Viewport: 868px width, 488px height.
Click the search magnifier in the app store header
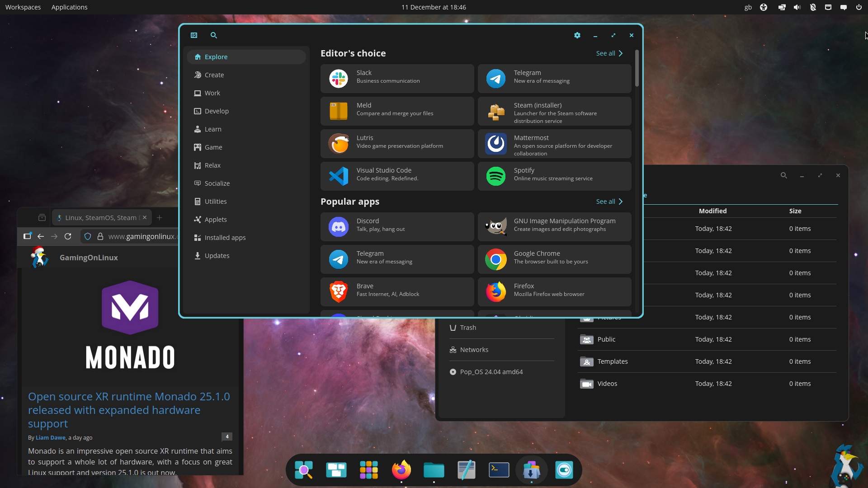[x=214, y=35]
